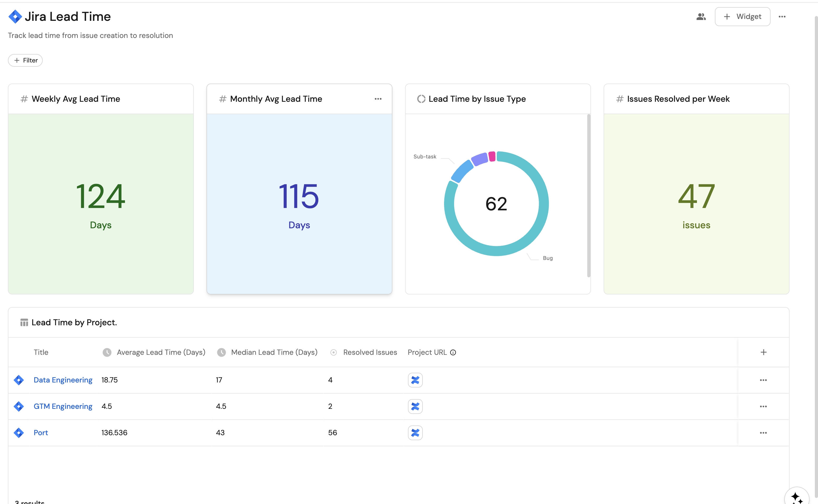Click the page sharing people icon

[x=701, y=17]
